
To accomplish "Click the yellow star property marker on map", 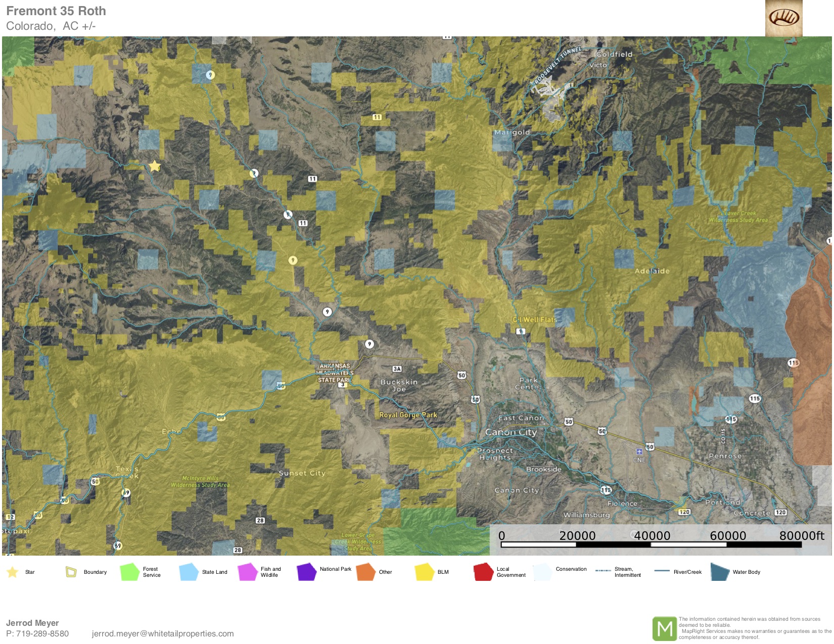I will [x=155, y=166].
